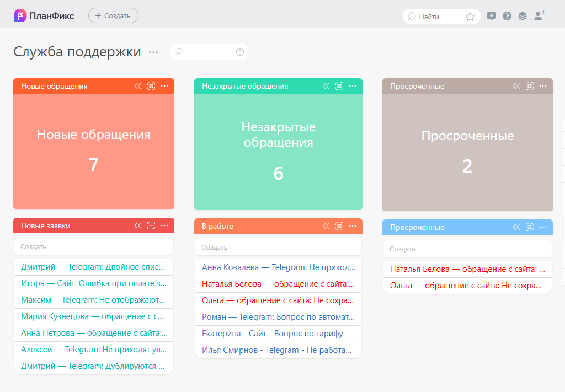Click scan icon on brown Просроченные panel
Image resolution: width=565 pixels, height=392 pixels.
(x=530, y=86)
